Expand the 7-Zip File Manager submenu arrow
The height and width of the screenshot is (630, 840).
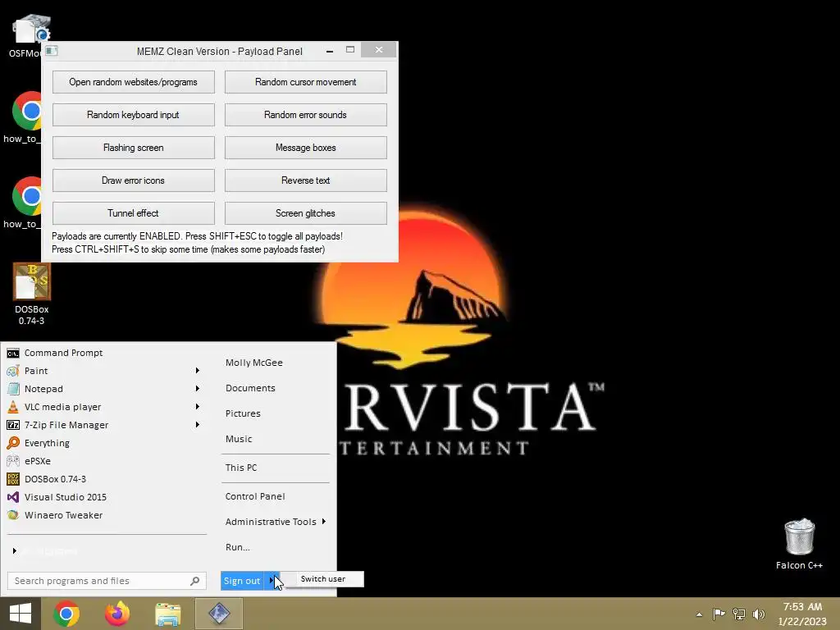198,425
